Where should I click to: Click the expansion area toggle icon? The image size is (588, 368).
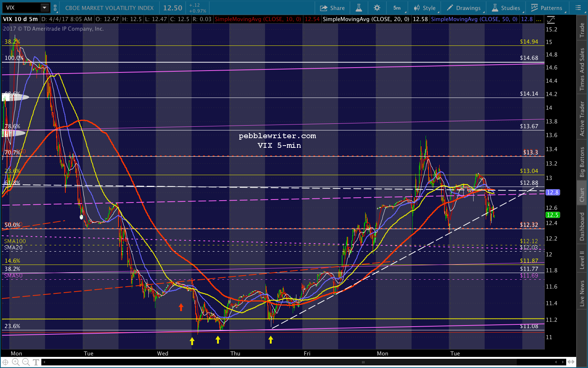[571, 362]
